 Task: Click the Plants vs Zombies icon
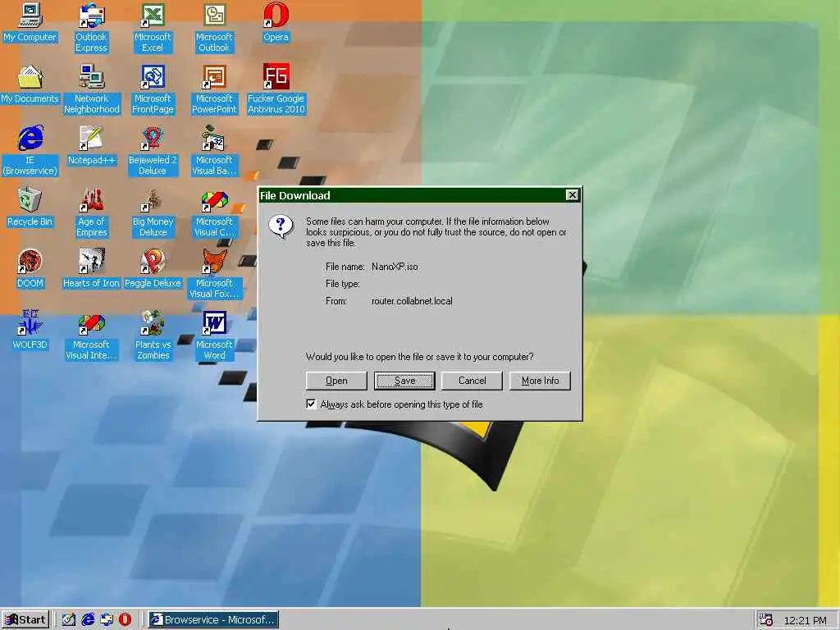[153, 336]
